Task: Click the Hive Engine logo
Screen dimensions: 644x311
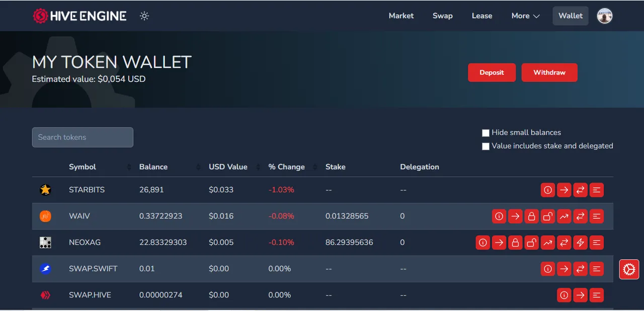Action: pos(79,16)
